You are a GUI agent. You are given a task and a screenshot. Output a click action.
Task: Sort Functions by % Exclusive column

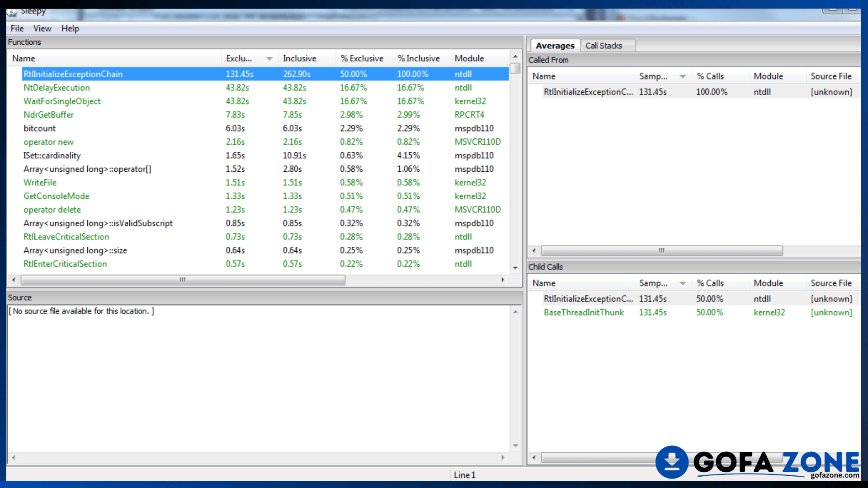[x=364, y=58]
